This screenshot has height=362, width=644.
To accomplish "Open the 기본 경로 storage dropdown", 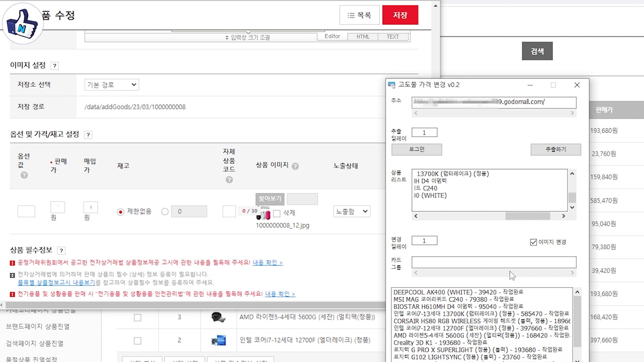I will click(111, 85).
